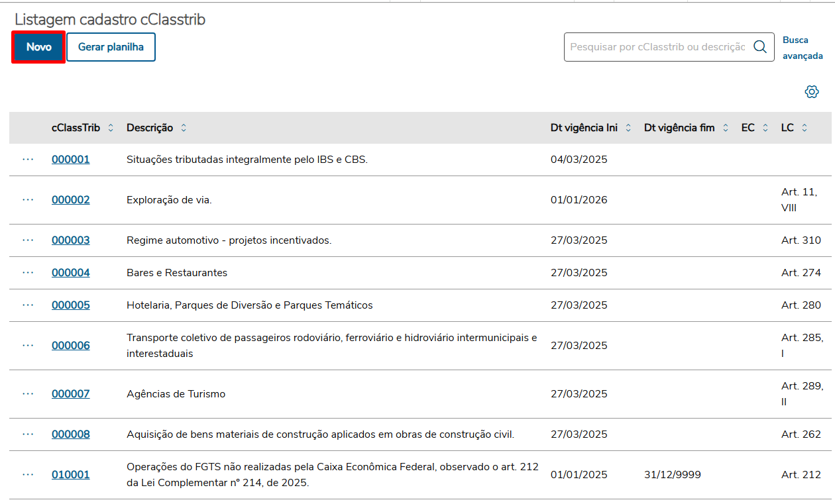835x504 pixels.
Task: Open cClassTrib record 000002
Action: [x=70, y=200]
